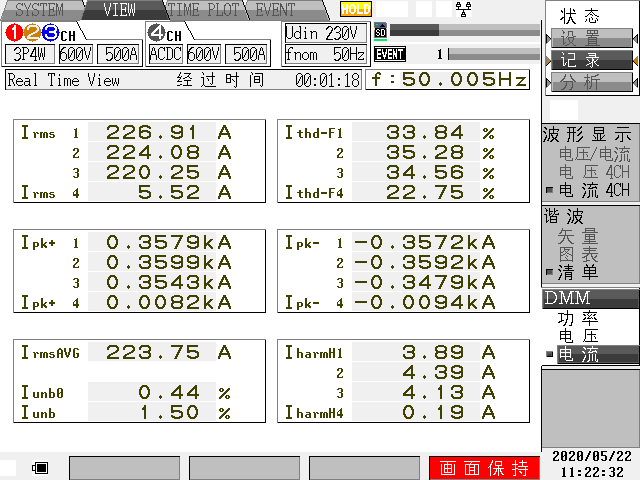Switch to the SYSTEM tab
Viewport: 640px width, 480px height.
(38, 10)
